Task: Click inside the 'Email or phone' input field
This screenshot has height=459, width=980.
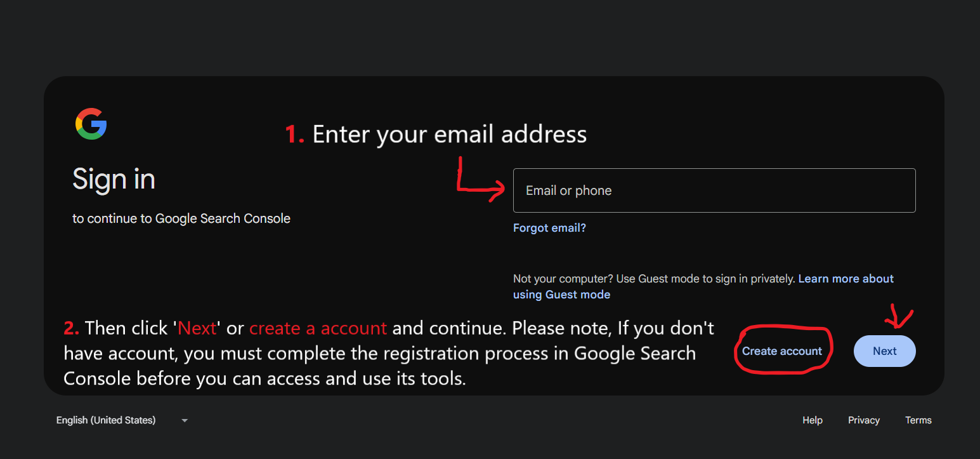Action: [714, 190]
